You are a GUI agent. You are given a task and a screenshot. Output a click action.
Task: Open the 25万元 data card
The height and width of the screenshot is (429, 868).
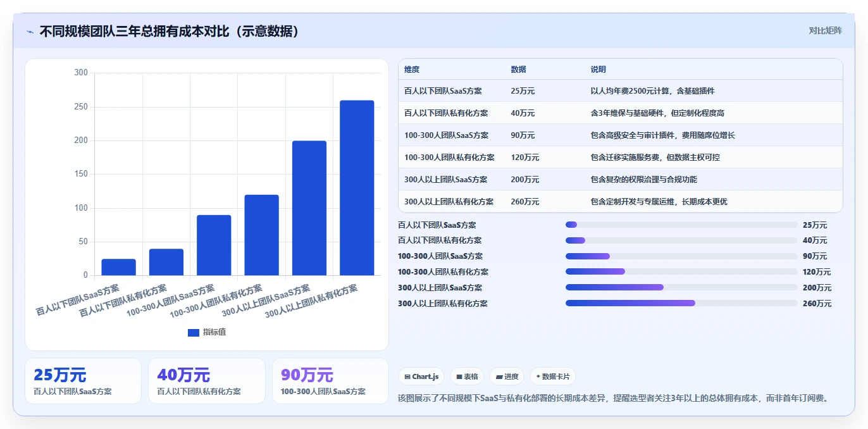[83, 381]
